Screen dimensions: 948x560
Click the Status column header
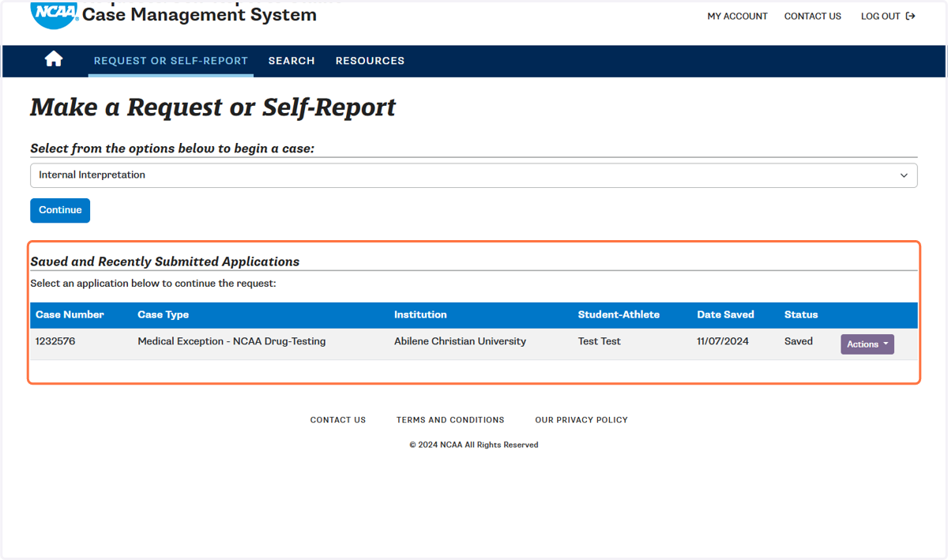tap(801, 314)
